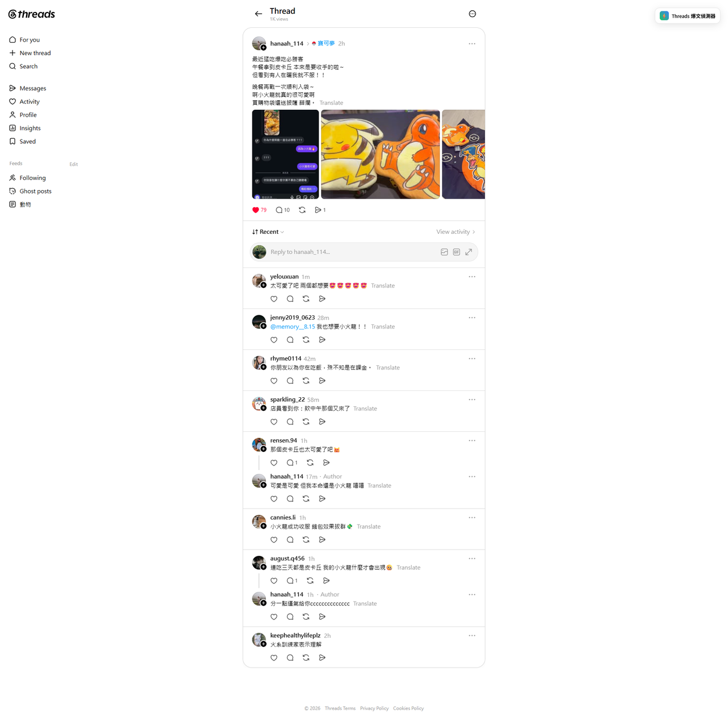Open the circled more options menu in header
The height and width of the screenshot is (721, 728).
(472, 14)
